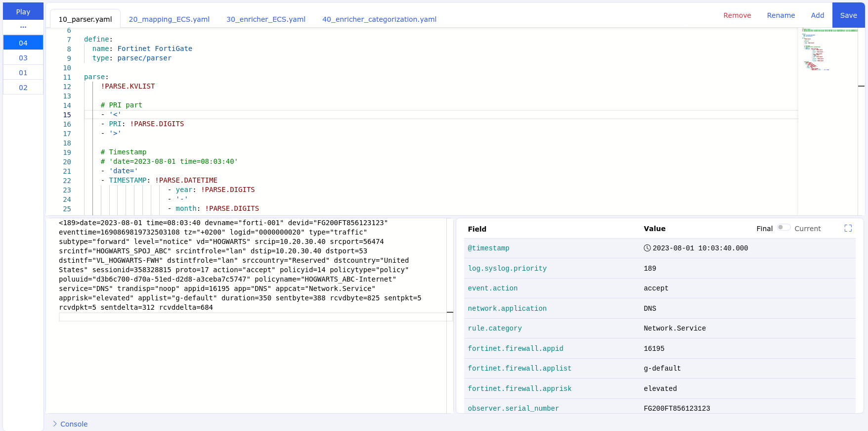
Task: Select sample event 03 in sidebar
Action: point(23,57)
